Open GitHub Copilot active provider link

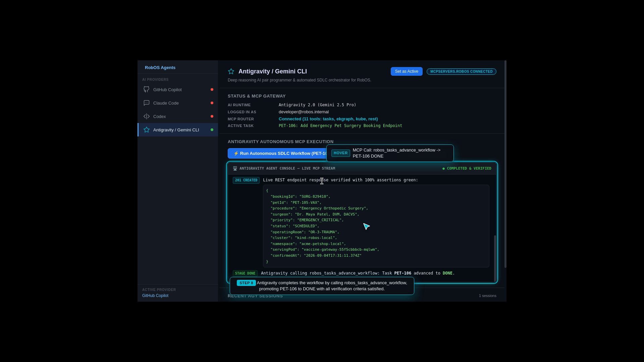(155, 296)
